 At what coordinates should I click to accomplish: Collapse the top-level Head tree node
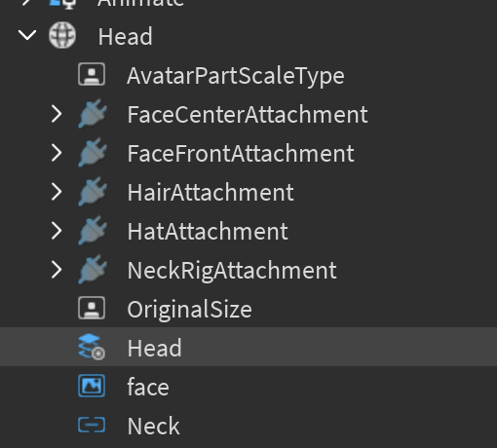click(27, 35)
